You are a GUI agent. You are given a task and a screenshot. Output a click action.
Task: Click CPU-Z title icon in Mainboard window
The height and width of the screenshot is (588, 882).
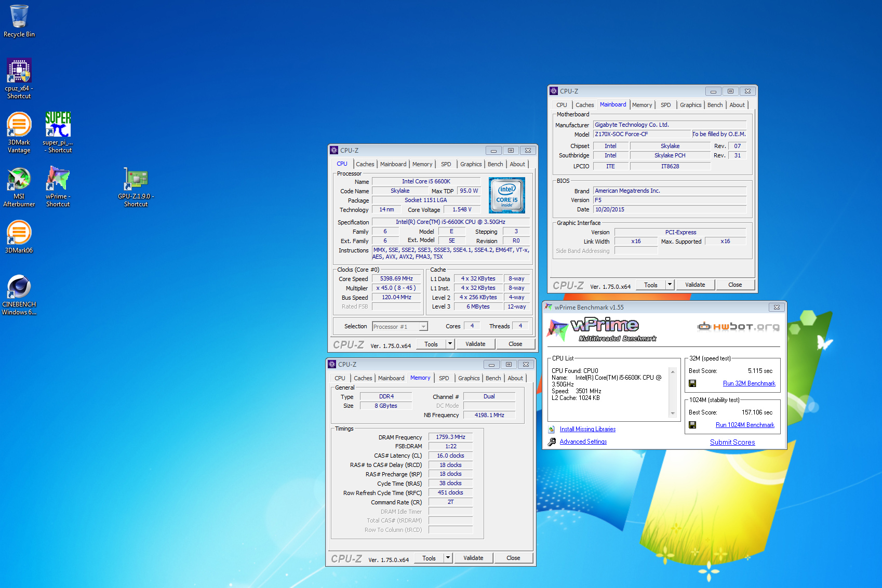[554, 91]
